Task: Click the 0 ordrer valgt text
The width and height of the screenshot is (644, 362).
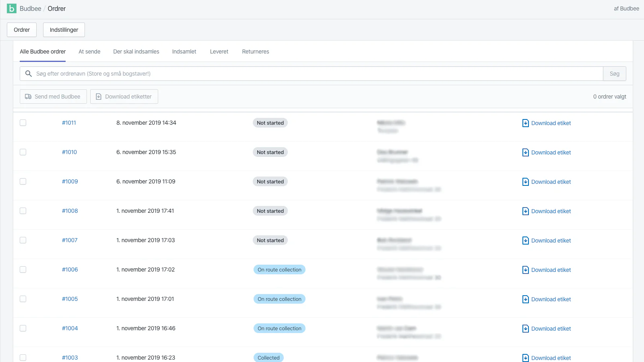Action: [610, 97]
